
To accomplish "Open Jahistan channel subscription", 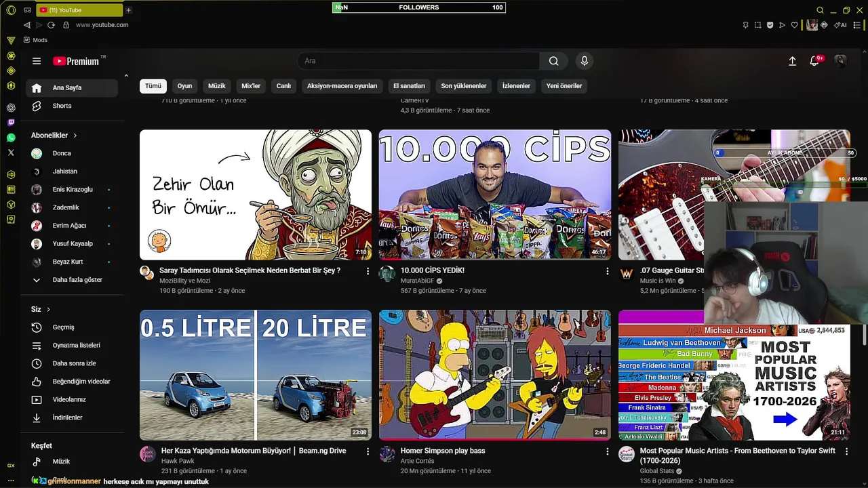I will pyautogui.click(x=72, y=171).
